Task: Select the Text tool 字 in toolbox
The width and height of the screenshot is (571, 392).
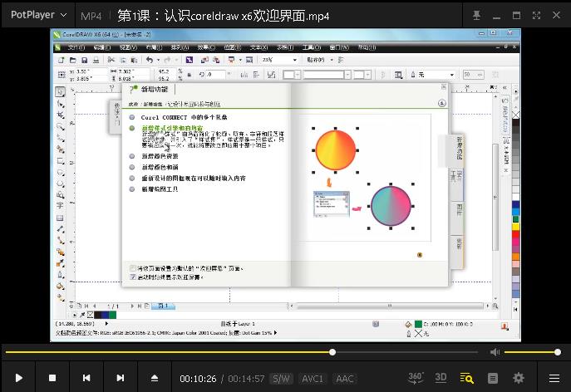Action: (x=61, y=206)
